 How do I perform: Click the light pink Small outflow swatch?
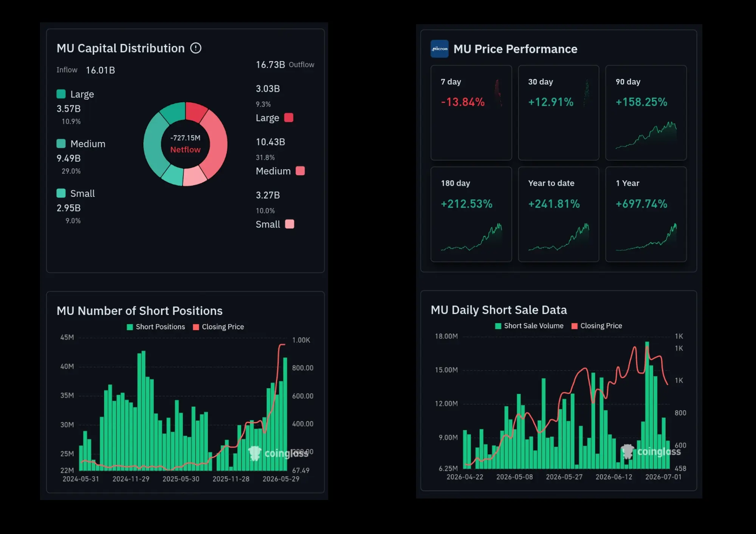(x=290, y=224)
